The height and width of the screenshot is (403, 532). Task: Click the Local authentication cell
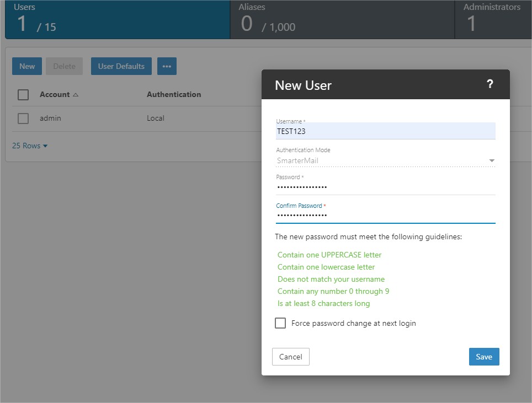click(x=156, y=119)
